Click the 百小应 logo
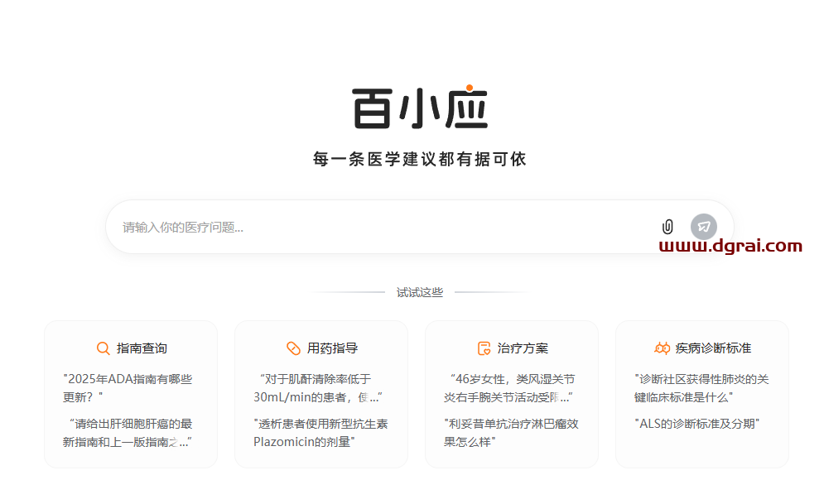 417,108
